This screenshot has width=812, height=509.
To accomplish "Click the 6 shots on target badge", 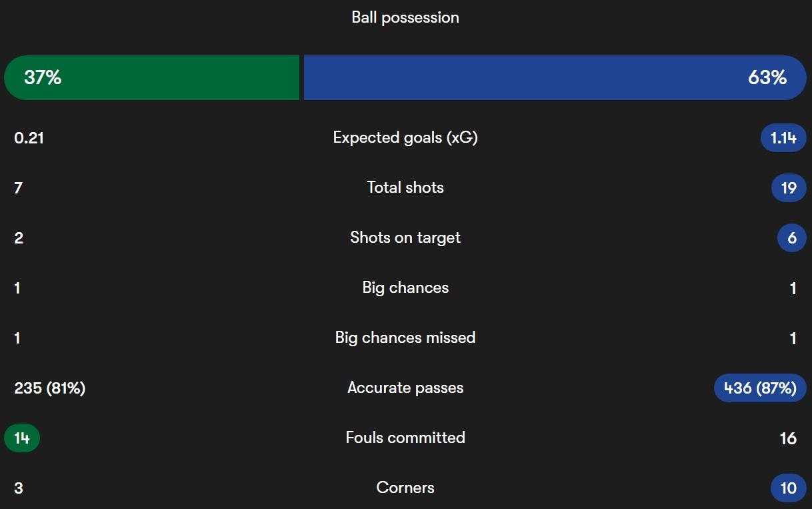I will 792,238.
